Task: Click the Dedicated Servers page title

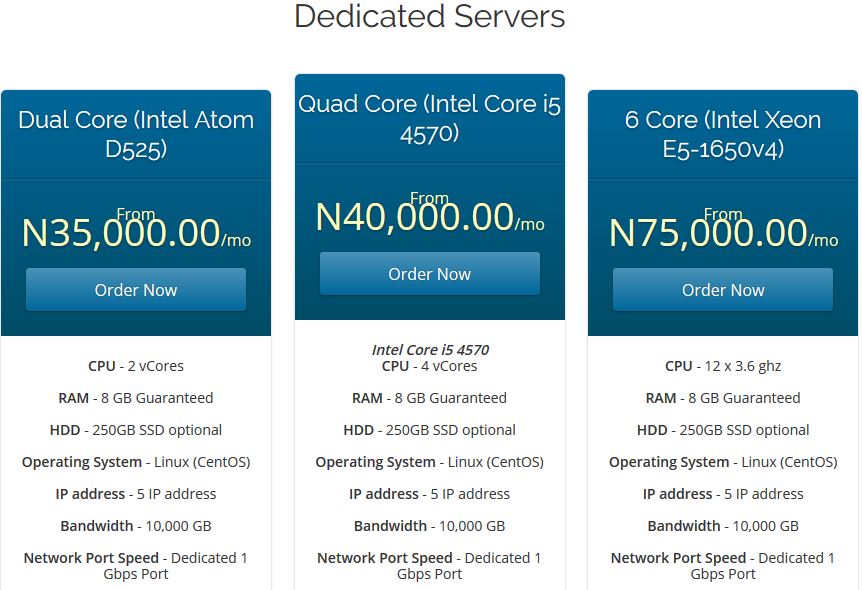Action: 429,16
